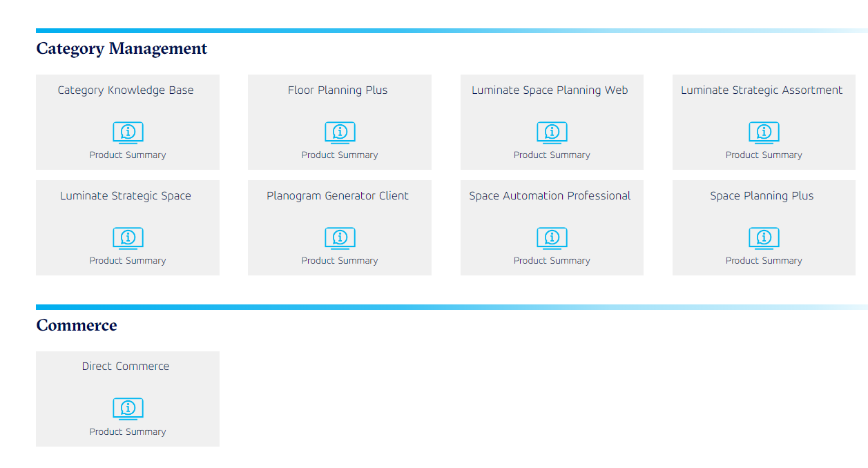Open the Product Summary link for Floor Planning Plus
The height and width of the screenshot is (468, 868).
click(339, 155)
